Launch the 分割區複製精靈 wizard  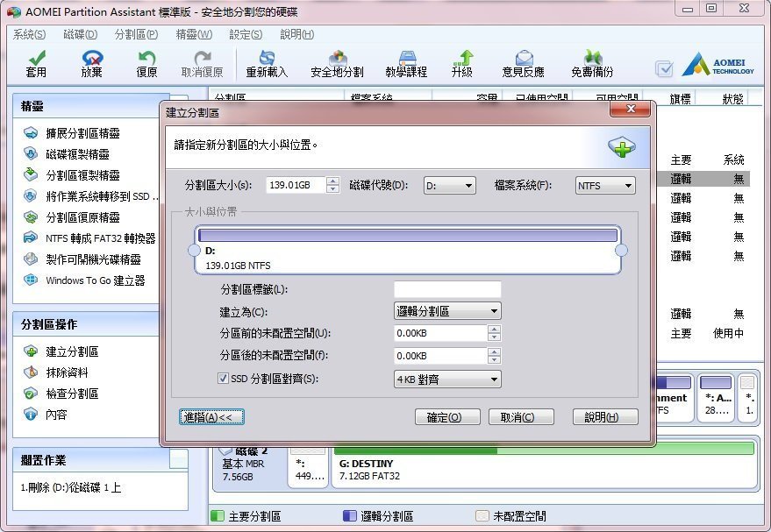click(72, 175)
